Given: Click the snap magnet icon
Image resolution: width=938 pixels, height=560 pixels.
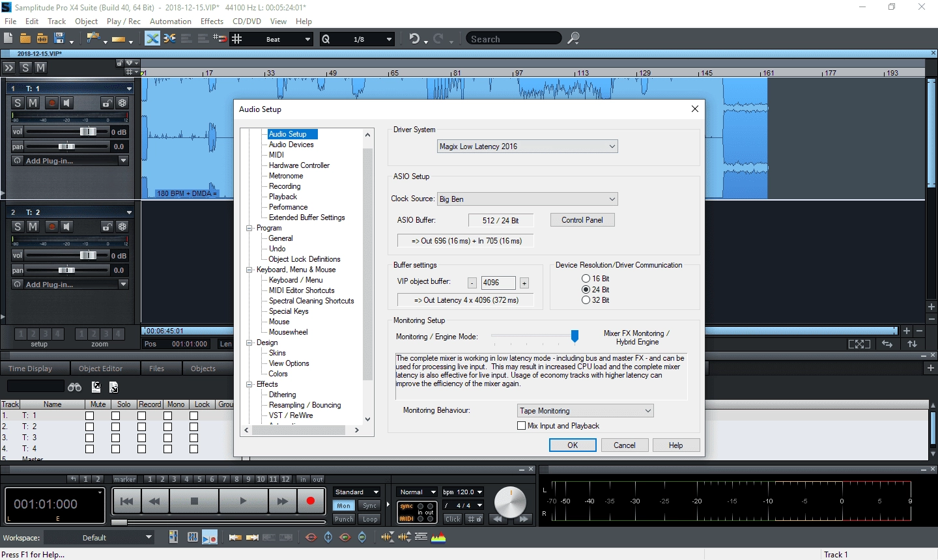Looking at the screenshot, I should 220,38.
